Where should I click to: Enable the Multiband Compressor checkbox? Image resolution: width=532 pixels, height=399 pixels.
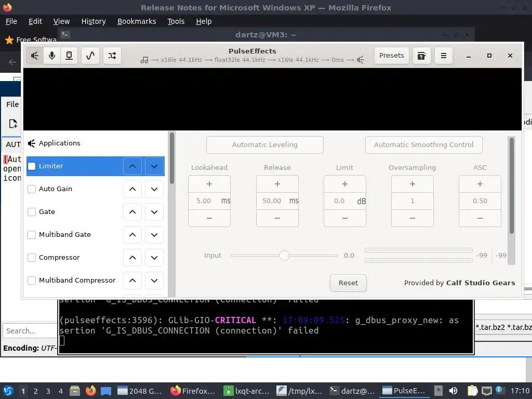tap(32, 281)
